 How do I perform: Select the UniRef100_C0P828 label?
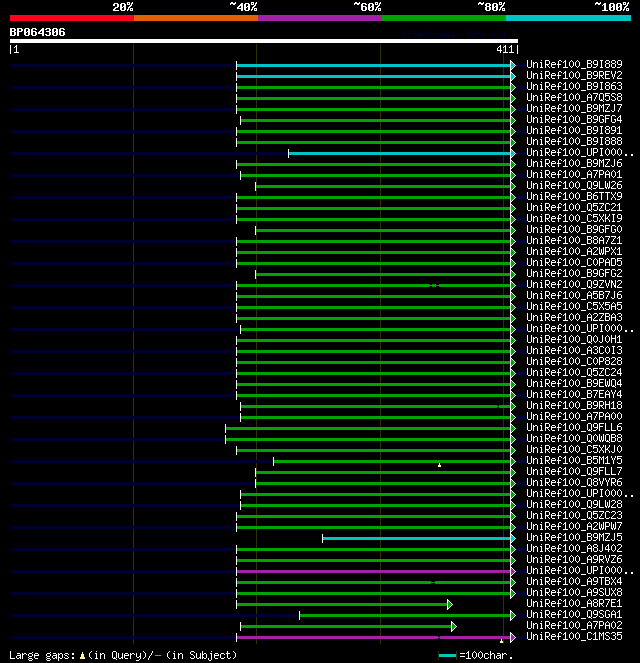click(574, 361)
